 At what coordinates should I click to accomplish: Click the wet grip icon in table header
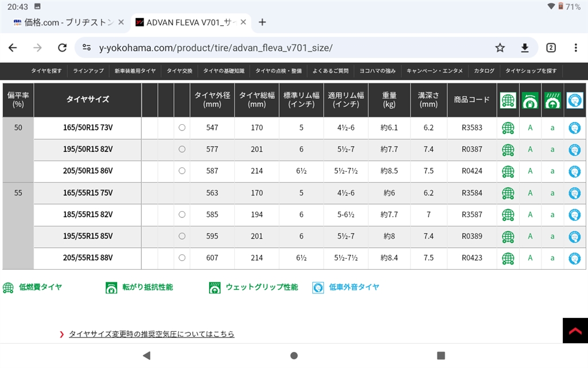point(552,100)
